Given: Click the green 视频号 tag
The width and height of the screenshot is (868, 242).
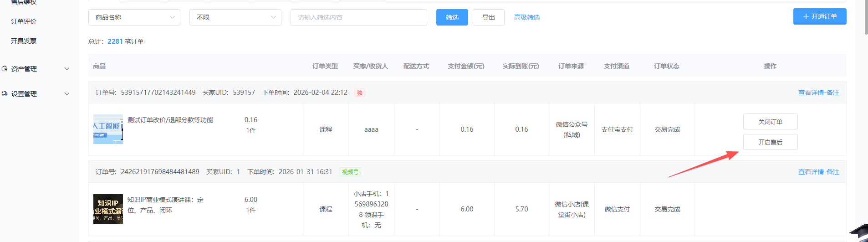Looking at the screenshot, I should (x=350, y=172).
